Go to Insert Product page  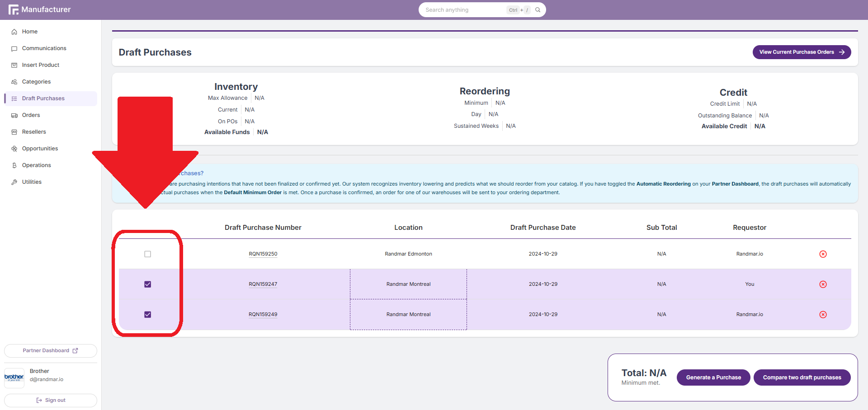(51, 65)
